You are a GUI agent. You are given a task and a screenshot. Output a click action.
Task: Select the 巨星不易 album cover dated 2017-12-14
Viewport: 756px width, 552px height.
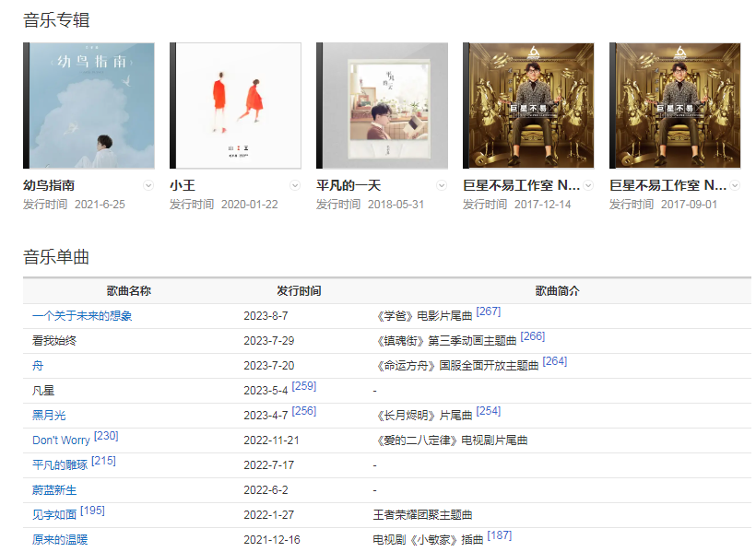529,105
